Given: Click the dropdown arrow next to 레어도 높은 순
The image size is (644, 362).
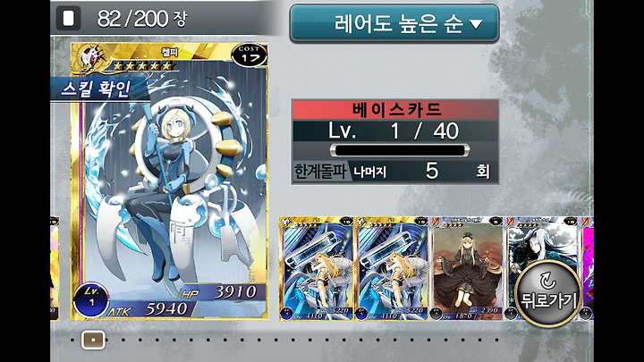Looking at the screenshot, I should coord(476,25).
